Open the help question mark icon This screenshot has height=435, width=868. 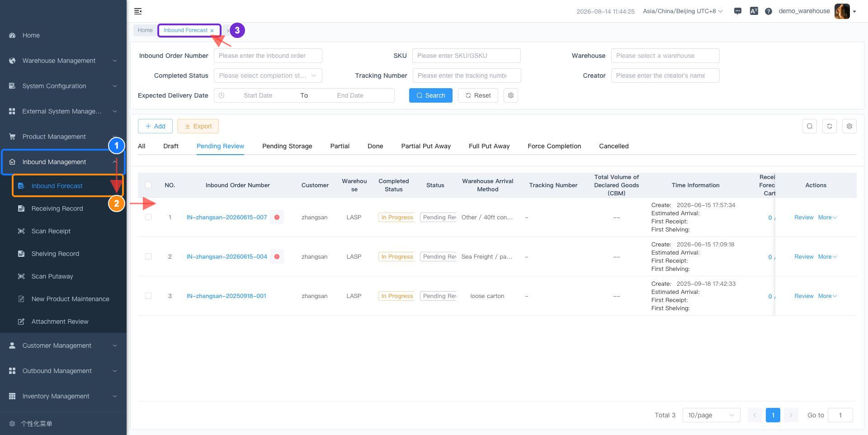click(769, 11)
